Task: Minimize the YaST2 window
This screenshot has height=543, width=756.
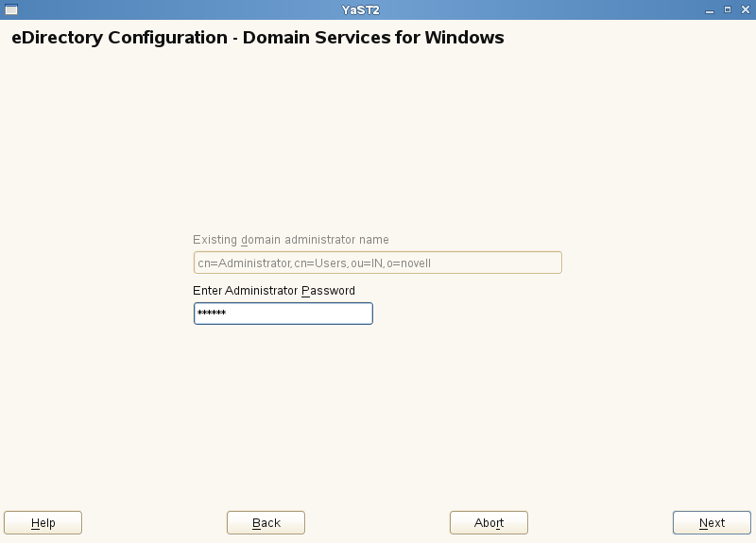Action: point(710,8)
